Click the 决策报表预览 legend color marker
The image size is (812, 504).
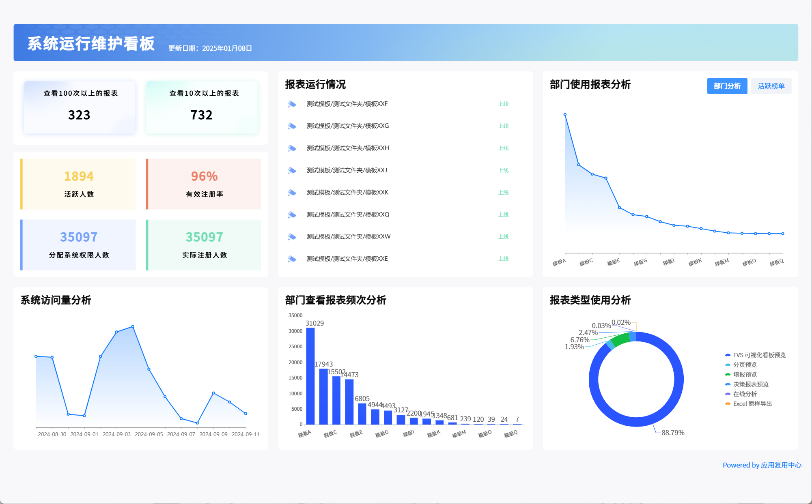tap(728, 384)
